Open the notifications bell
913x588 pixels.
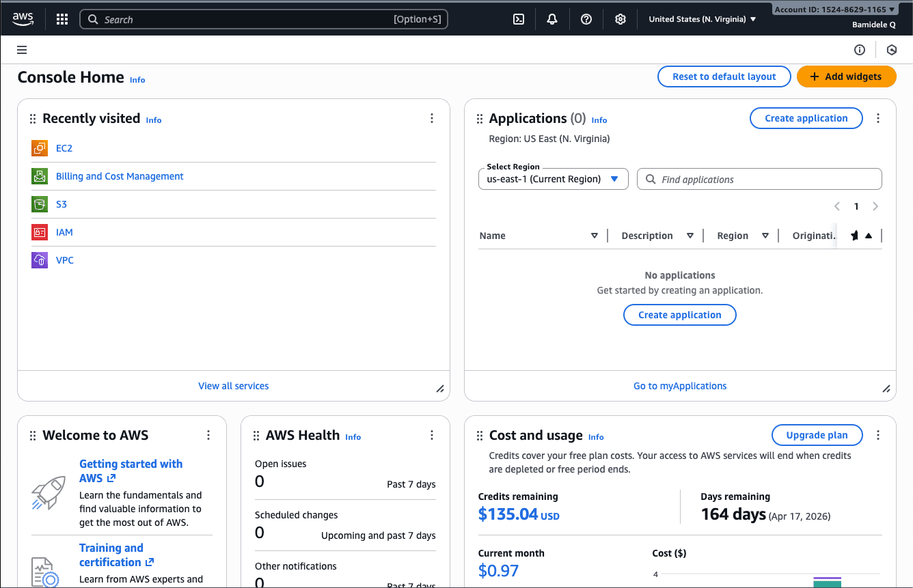[x=551, y=19]
